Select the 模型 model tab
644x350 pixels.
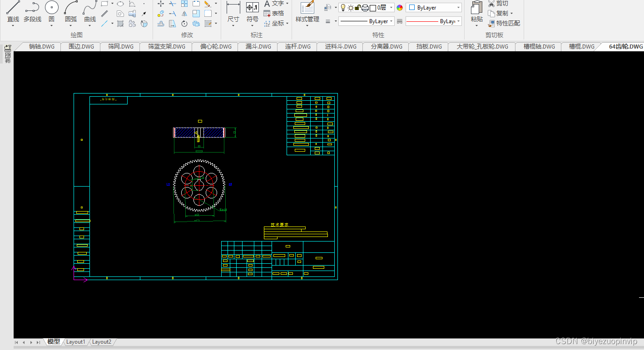pyautogui.click(x=54, y=342)
